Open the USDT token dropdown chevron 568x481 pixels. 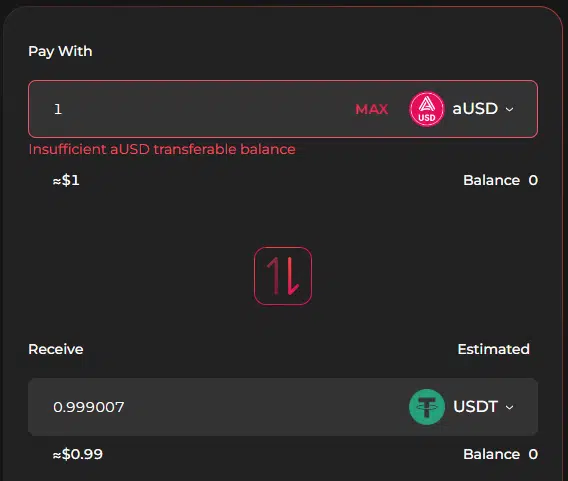click(x=510, y=407)
